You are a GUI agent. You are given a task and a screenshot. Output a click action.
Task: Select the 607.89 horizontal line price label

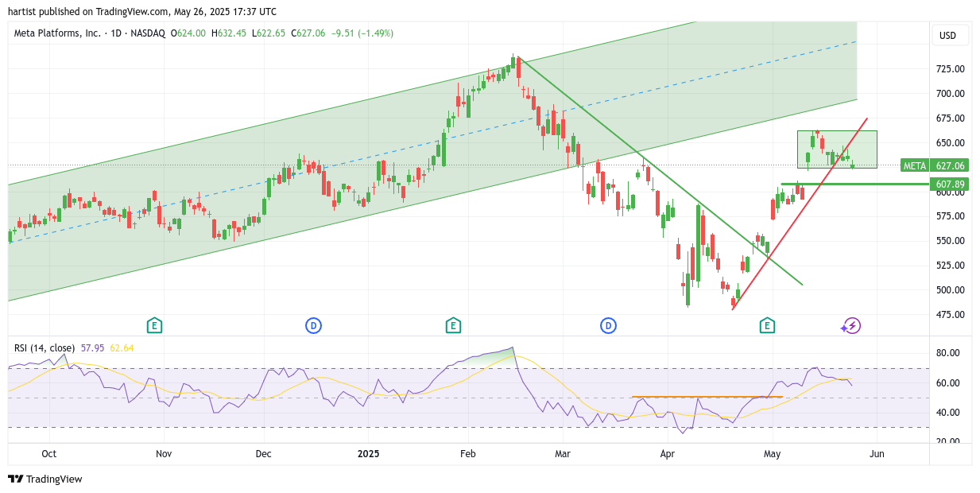(x=950, y=184)
